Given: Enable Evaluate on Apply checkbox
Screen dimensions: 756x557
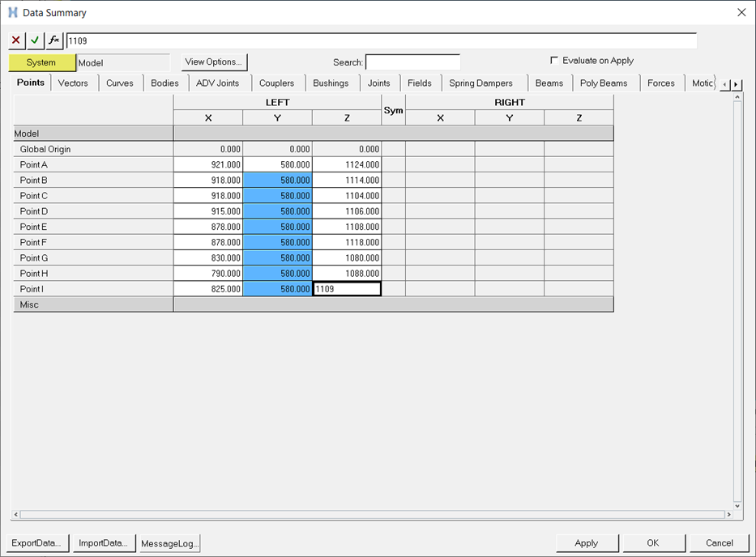Looking at the screenshot, I should coord(554,61).
